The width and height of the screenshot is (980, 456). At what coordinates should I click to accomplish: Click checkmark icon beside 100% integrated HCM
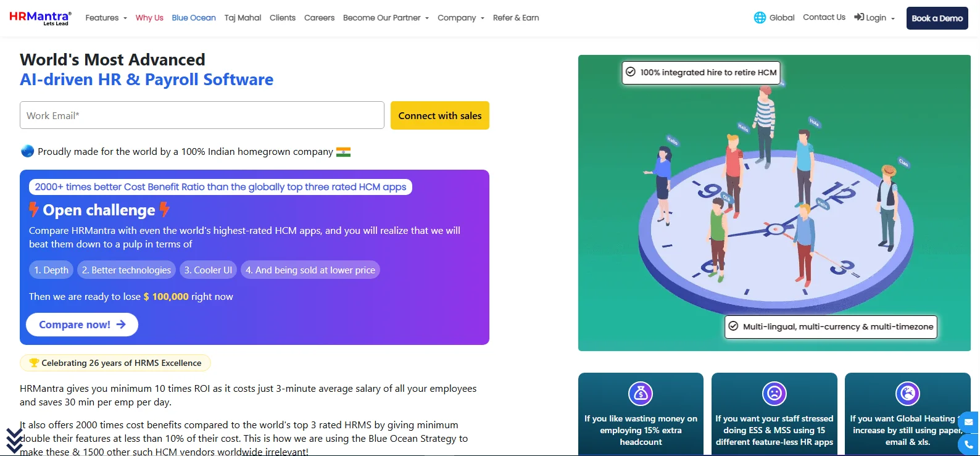click(x=631, y=72)
